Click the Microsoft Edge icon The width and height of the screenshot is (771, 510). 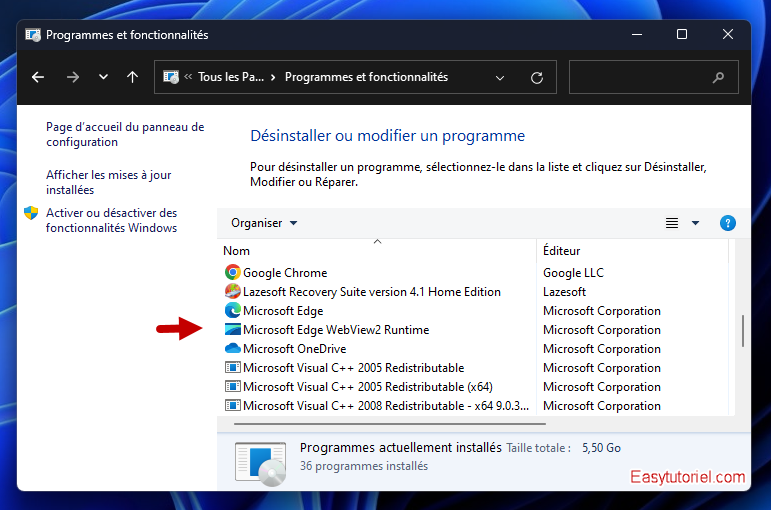233,310
